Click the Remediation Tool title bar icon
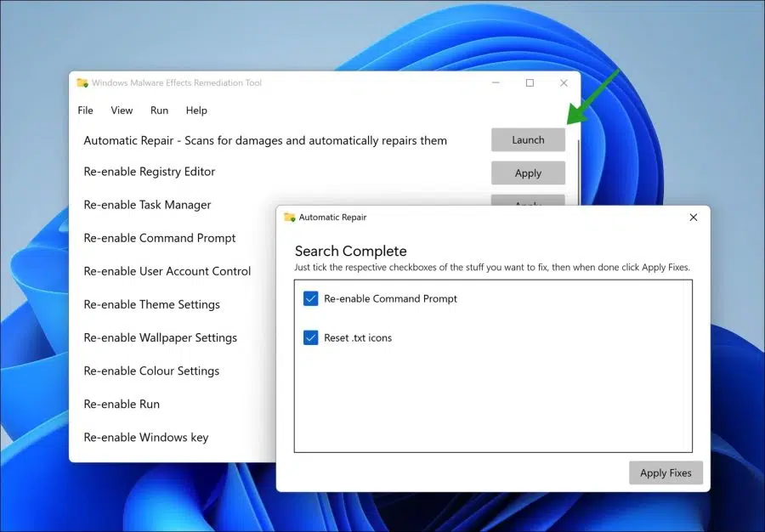The height and width of the screenshot is (532, 765). [82, 83]
